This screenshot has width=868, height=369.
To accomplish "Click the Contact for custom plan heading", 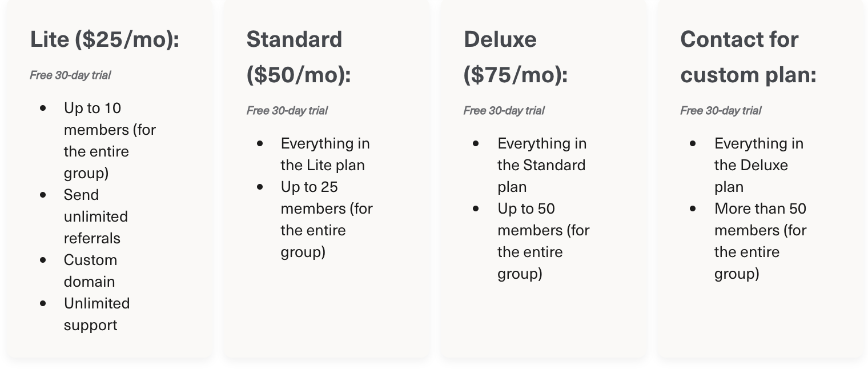I will point(748,57).
